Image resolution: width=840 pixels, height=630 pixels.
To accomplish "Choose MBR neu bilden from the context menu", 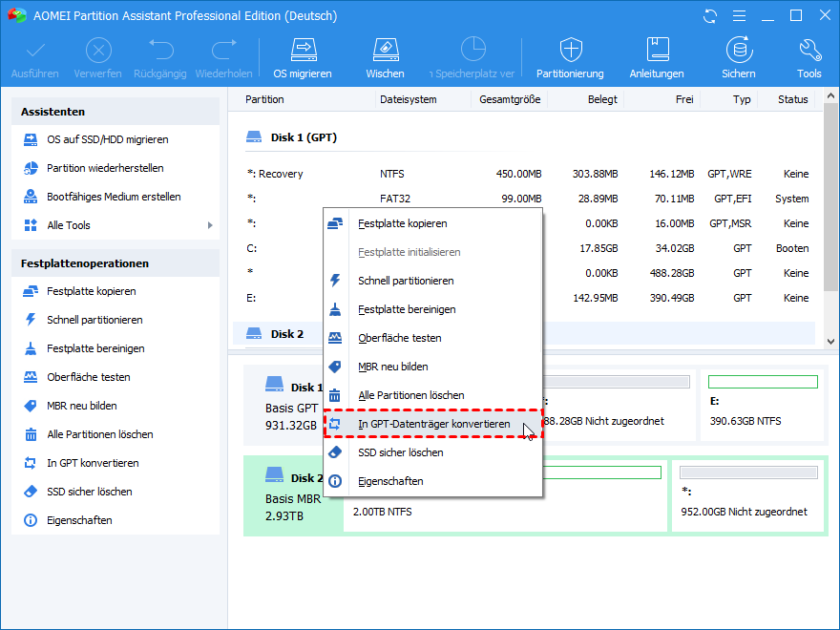I will coord(432,367).
